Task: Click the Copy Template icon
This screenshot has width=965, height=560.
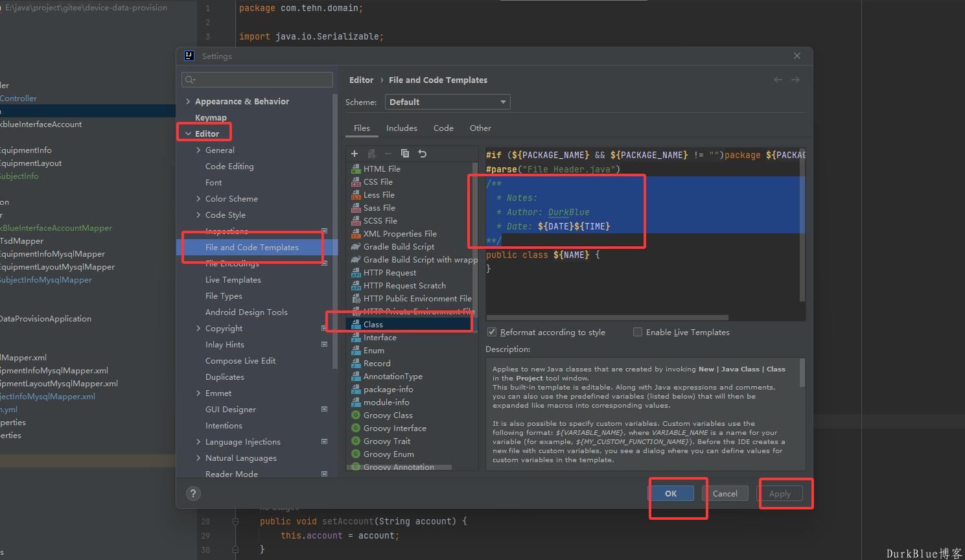Action: click(x=405, y=154)
